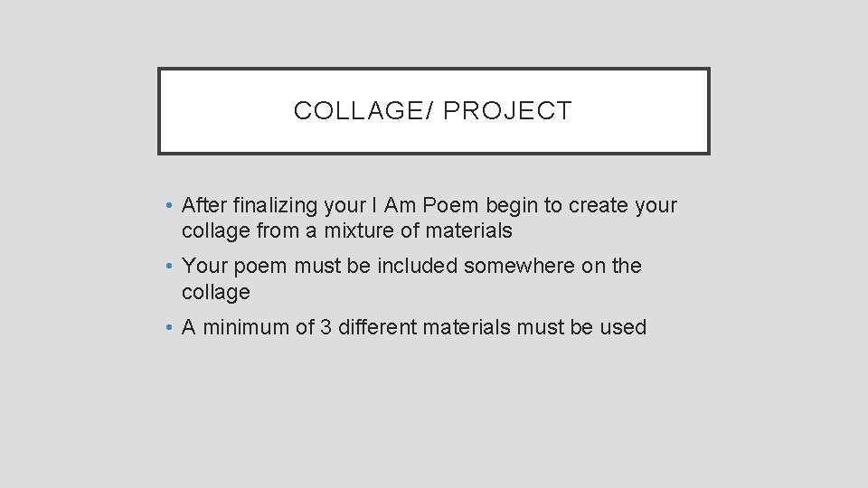Click the word 'collage' under second bullet

click(215, 293)
